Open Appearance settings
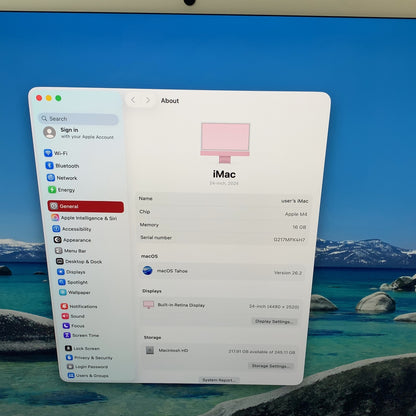The height and width of the screenshot is (416, 416). pyautogui.click(x=72, y=240)
